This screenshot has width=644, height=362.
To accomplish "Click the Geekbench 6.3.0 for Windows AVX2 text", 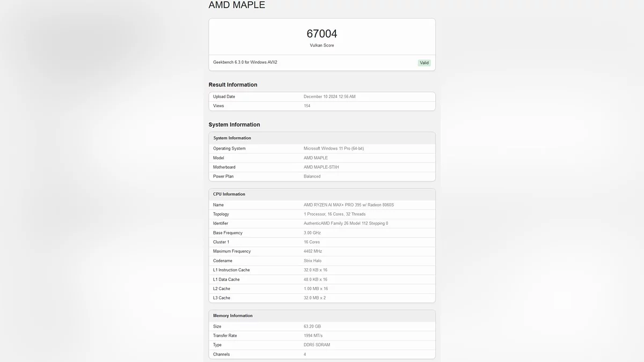I will coord(245,62).
